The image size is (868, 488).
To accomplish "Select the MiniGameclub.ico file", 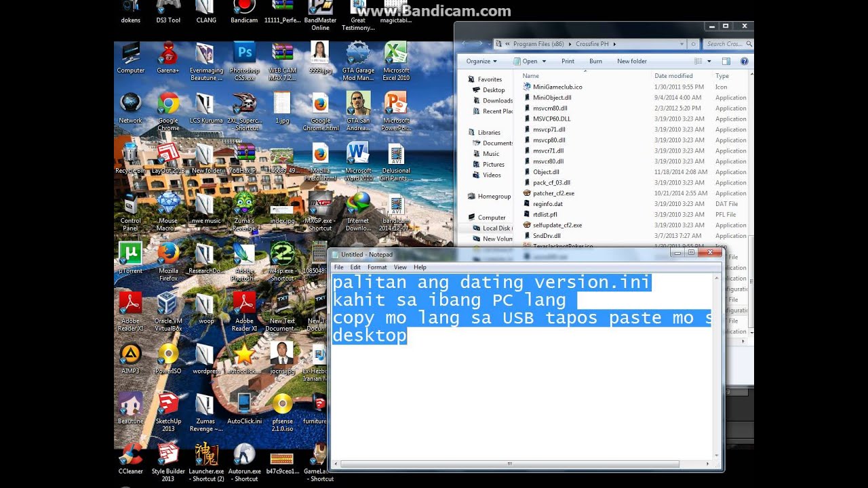I will point(557,87).
